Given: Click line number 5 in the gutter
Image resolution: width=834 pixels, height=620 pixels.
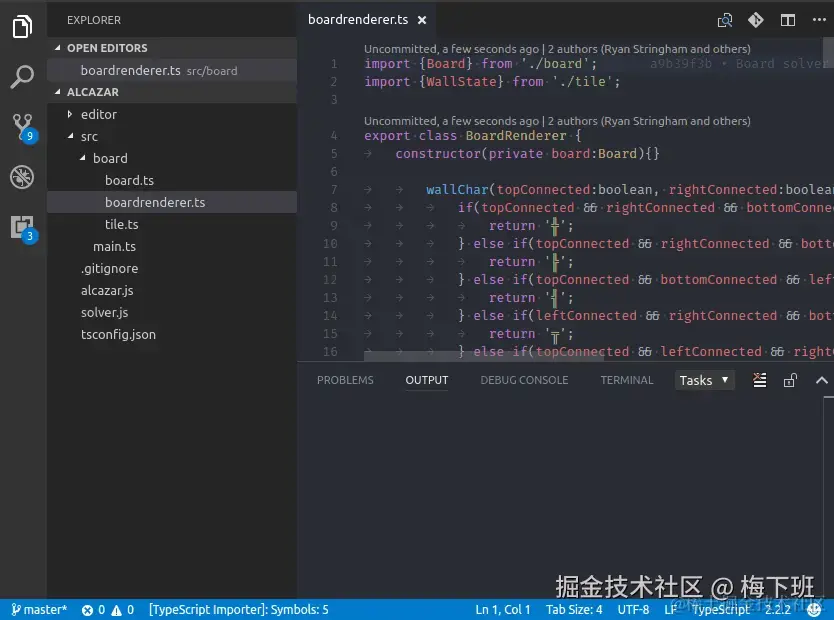Looking at the screenshot, I should click(x=334, y=154).
